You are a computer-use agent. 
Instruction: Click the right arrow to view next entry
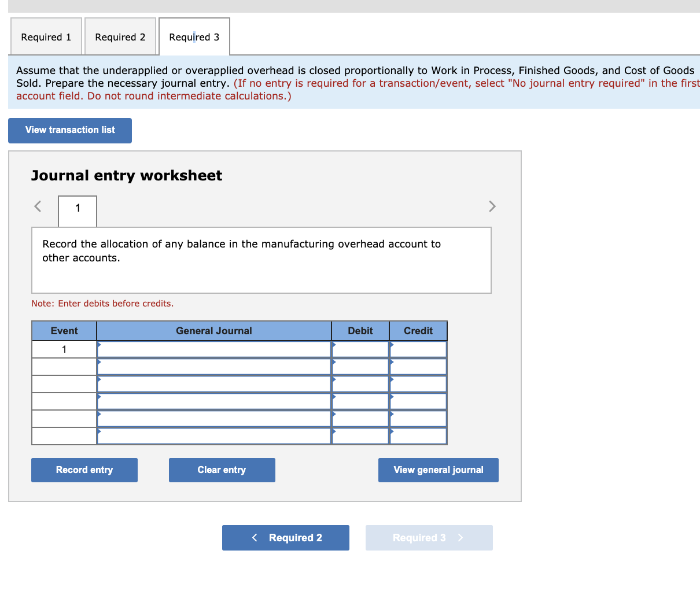[492, 206]
